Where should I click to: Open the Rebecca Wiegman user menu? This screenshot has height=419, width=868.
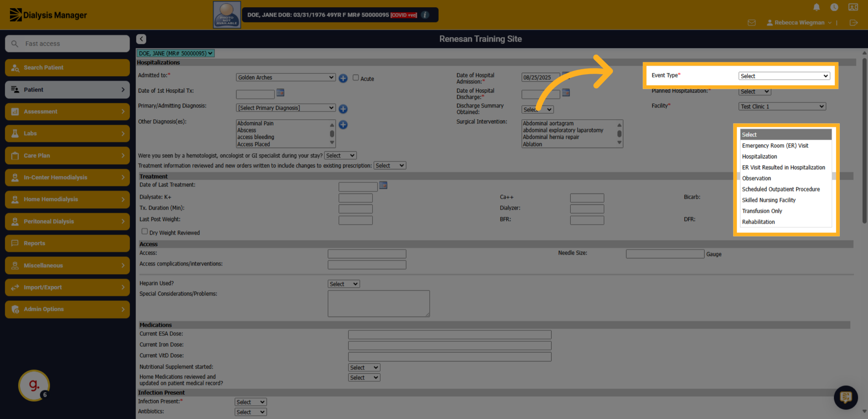tap(799, 22)
